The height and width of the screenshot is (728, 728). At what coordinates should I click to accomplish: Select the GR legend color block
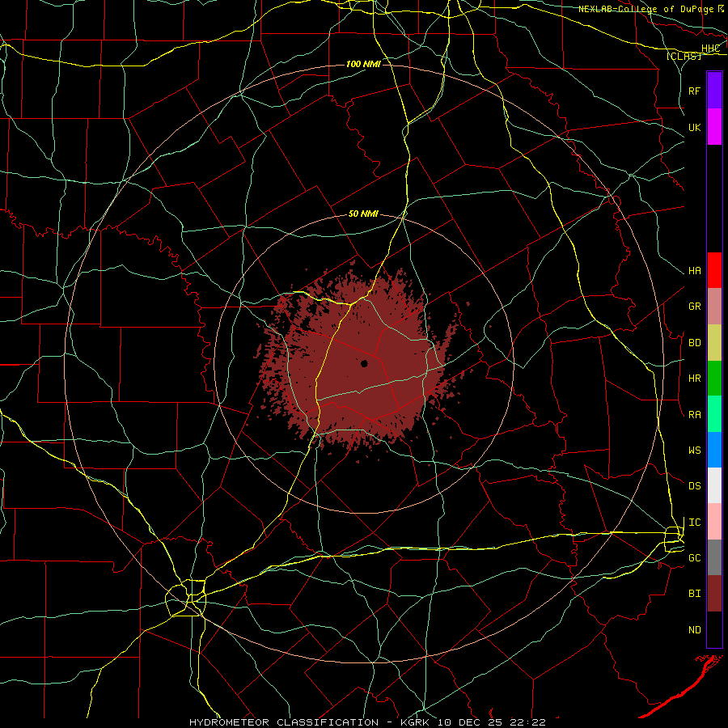tap(714, 306)
